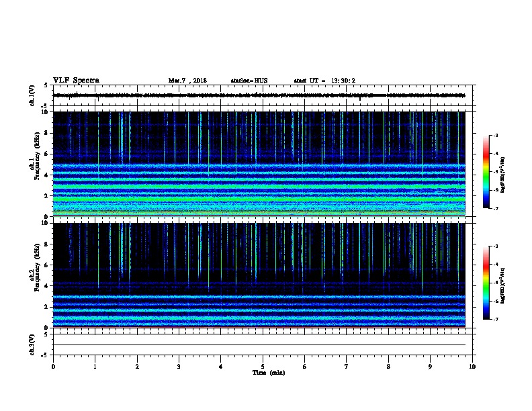
Task: Click the ch.2 frequency tick label '4'
Action: coord(47,286)
